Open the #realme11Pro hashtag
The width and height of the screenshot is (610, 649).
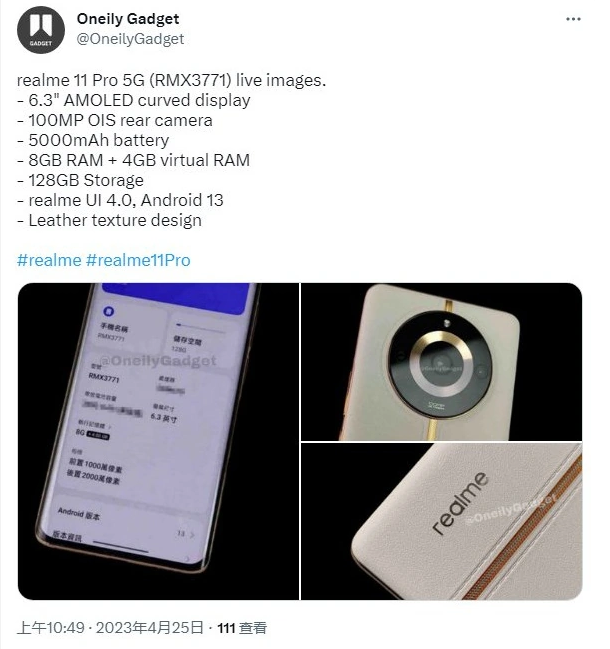(x=138, y=260)
